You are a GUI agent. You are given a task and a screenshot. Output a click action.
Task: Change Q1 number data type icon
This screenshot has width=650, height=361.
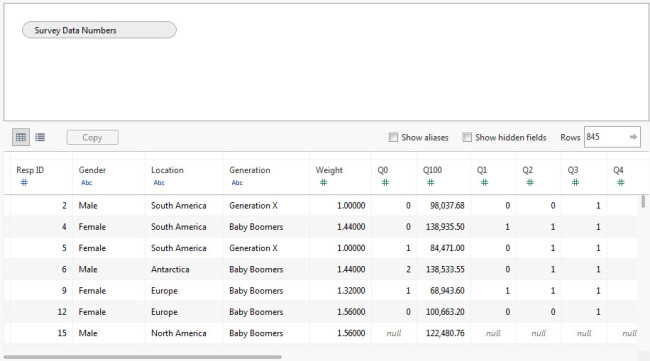pyautogui.click(x=484, y=182)
